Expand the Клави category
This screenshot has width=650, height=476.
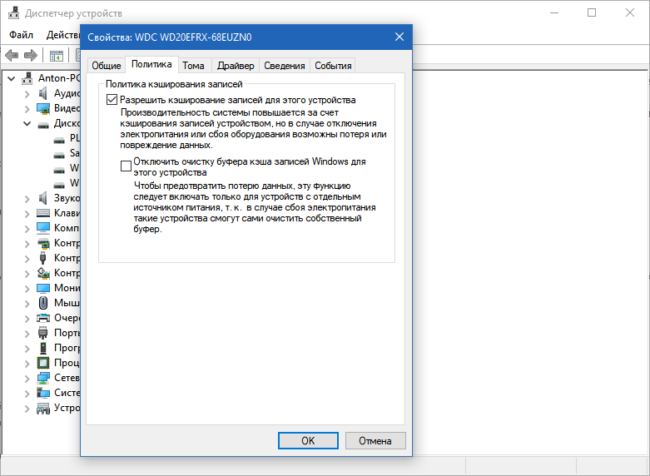[x=27, y=214]
